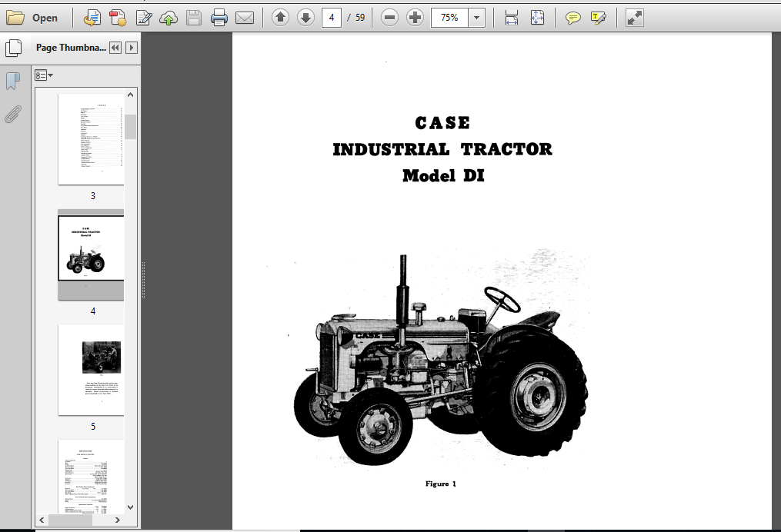Click the cloud upload icon

point(169,18)
